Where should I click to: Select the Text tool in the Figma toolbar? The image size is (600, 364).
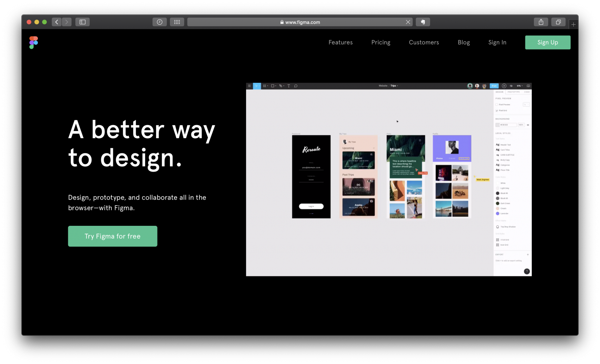[x=289, y=86]
